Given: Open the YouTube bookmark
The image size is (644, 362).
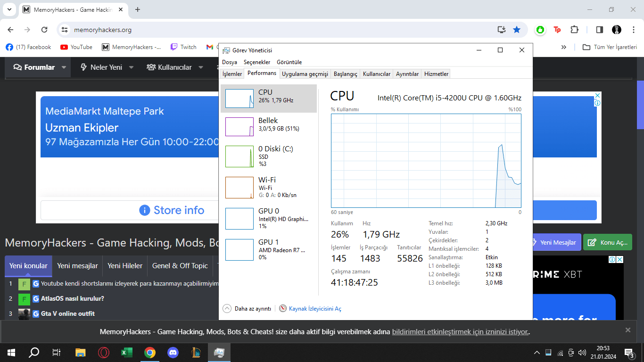Looking at the screenshot, I should (x=76, y=47).
